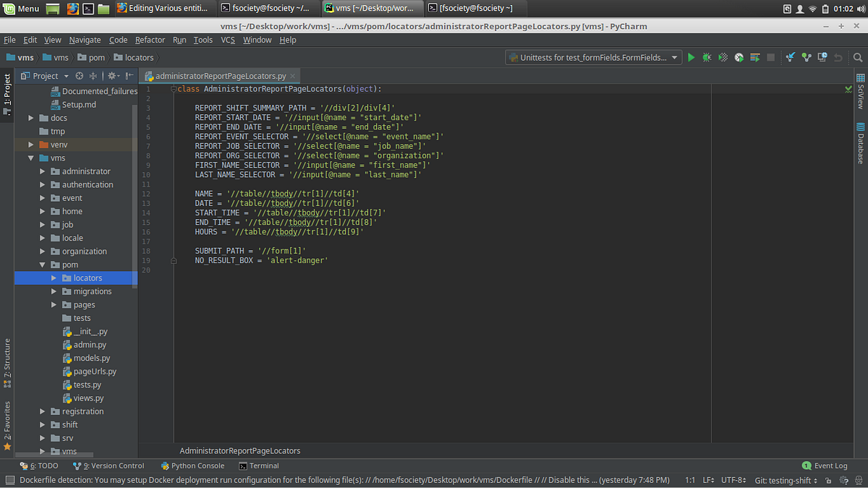Open the Python Console tool window

tap(192, 466)
